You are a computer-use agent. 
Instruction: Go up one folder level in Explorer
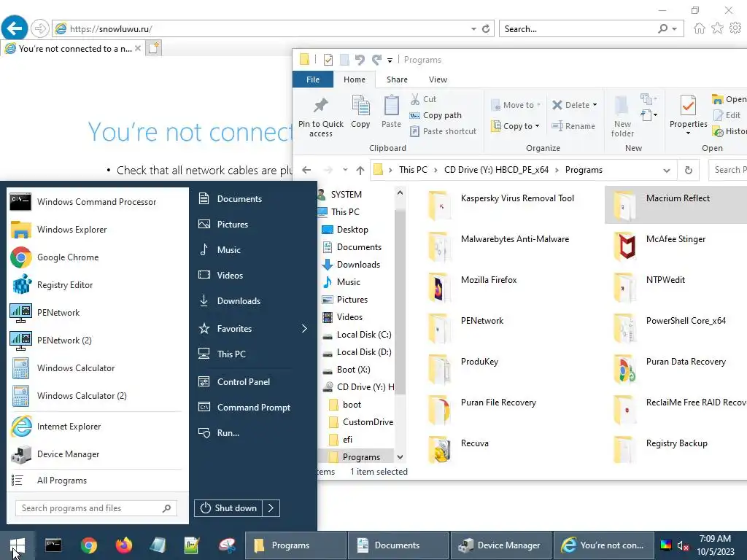360,170
